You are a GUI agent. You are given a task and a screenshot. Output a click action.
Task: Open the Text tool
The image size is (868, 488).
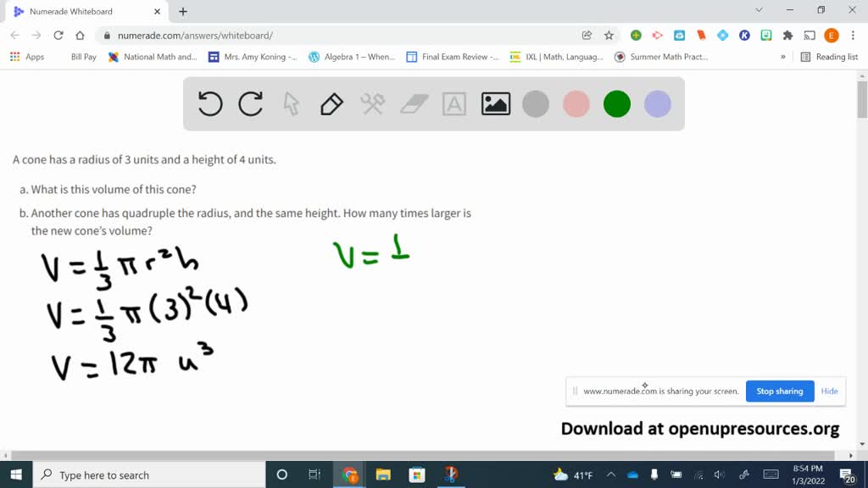[x=454, y=103]
